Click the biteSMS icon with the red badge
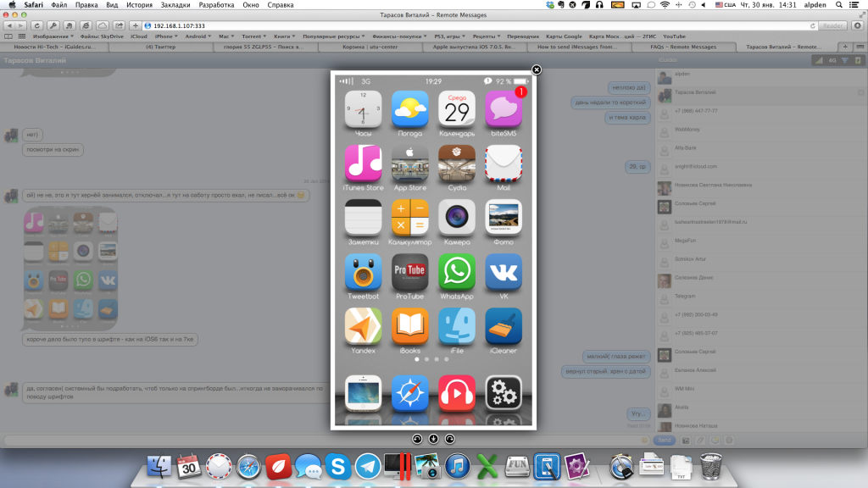Screen dimensions: 868x488 click(x=503, y=110)
